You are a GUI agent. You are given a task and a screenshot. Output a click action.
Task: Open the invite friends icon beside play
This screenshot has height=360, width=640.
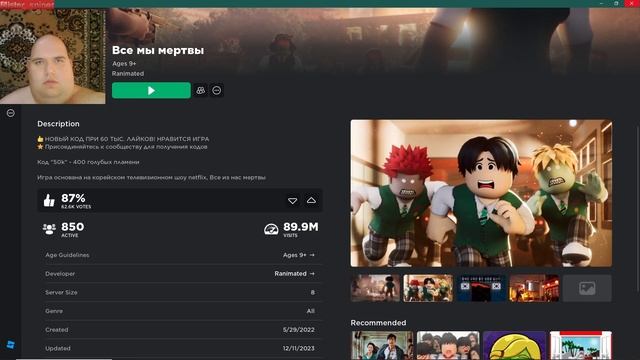[200, 90]
